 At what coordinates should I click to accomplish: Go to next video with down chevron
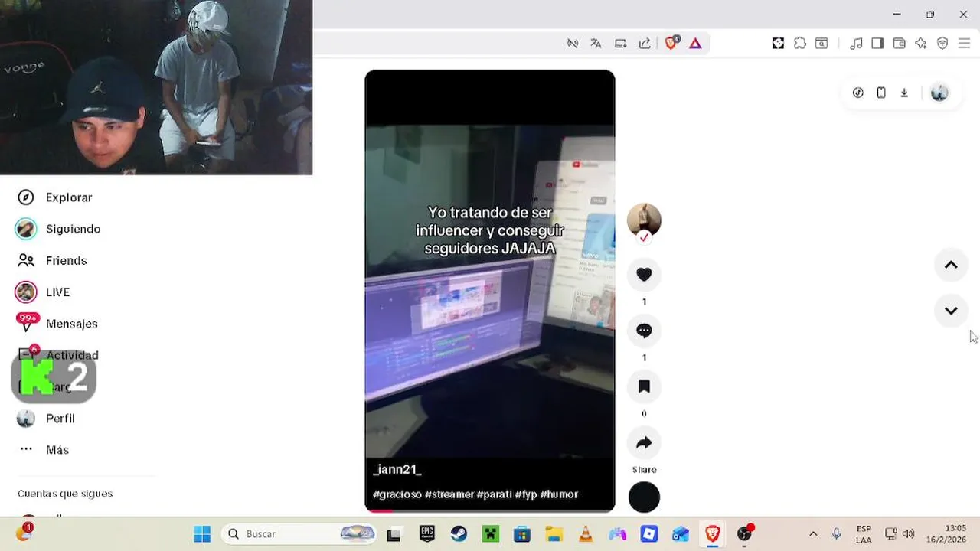click(x=951, y=311)
